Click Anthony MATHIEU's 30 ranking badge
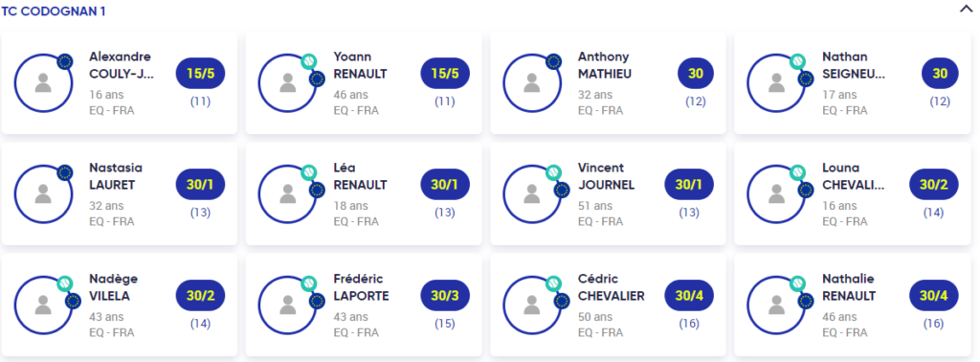Screen dimensions: 980x362 pos(696,74)
